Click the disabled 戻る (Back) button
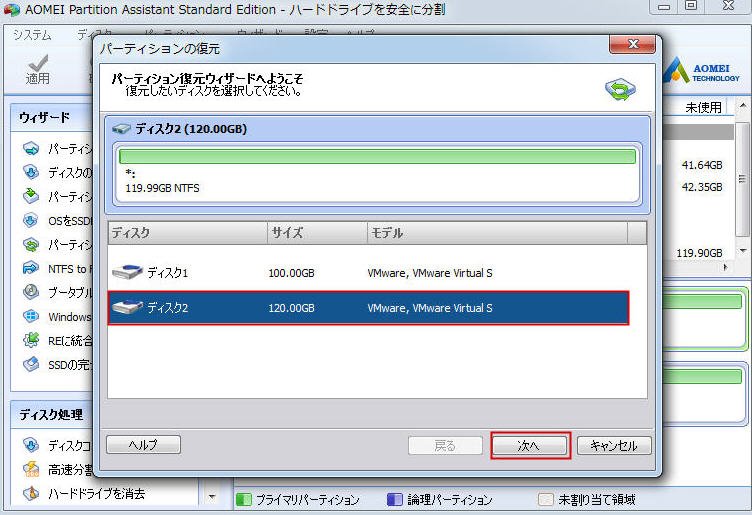752x515 pixels. (x=445, y=445)
